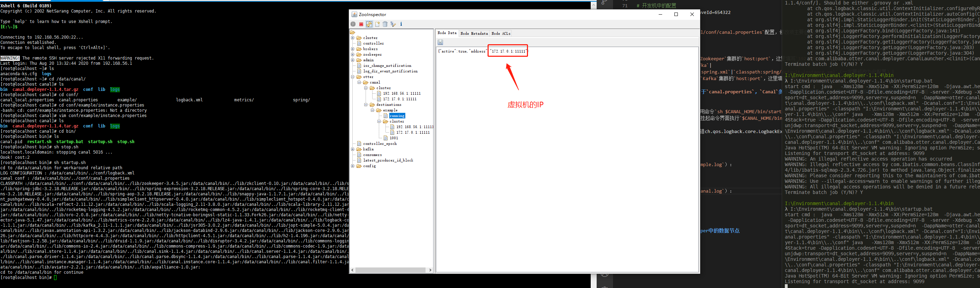Click the root folder icon of the tree
The image size is (980, 288).
[353, 33]
